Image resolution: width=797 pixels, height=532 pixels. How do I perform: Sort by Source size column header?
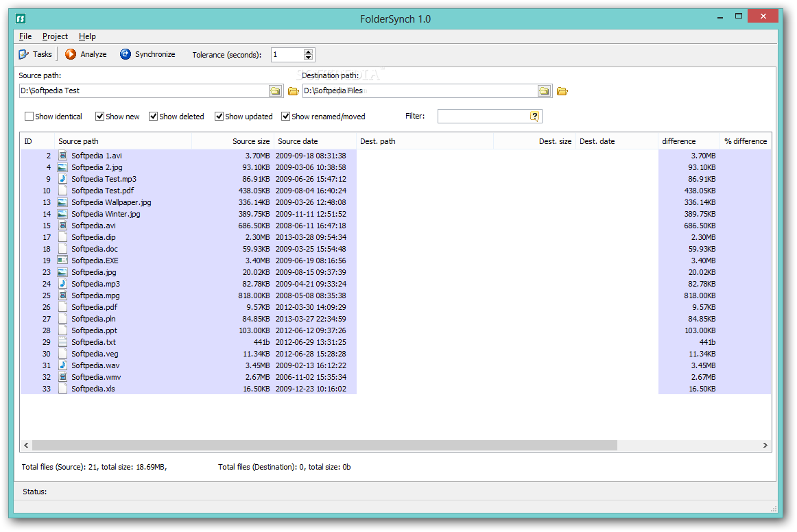[x=233, y=141]
